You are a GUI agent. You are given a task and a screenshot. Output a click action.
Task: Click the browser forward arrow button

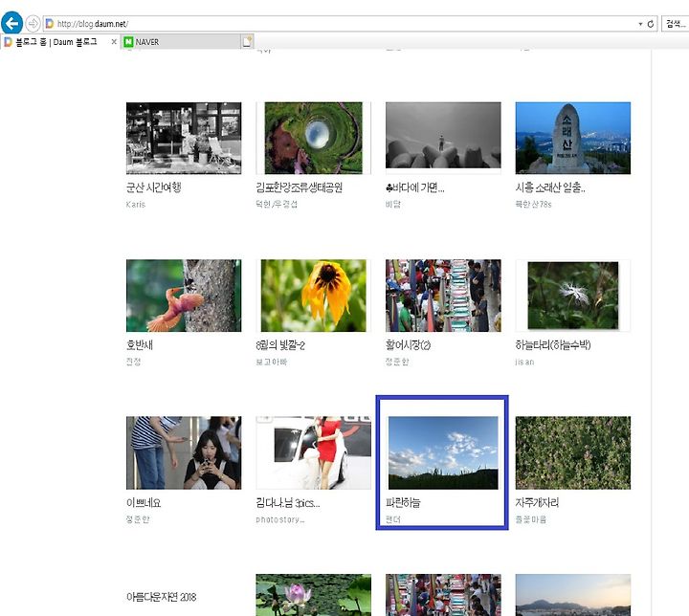tap(33, 23)
